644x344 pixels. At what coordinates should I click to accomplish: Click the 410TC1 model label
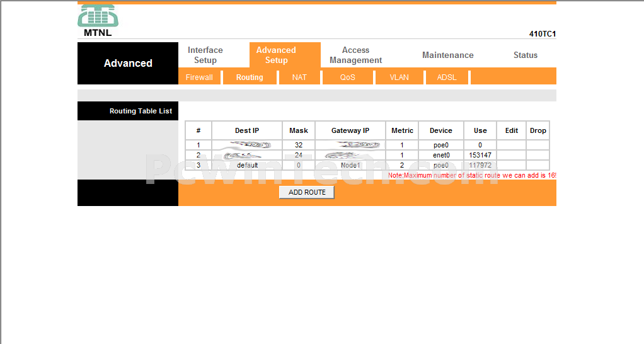(x=542, y=34)
